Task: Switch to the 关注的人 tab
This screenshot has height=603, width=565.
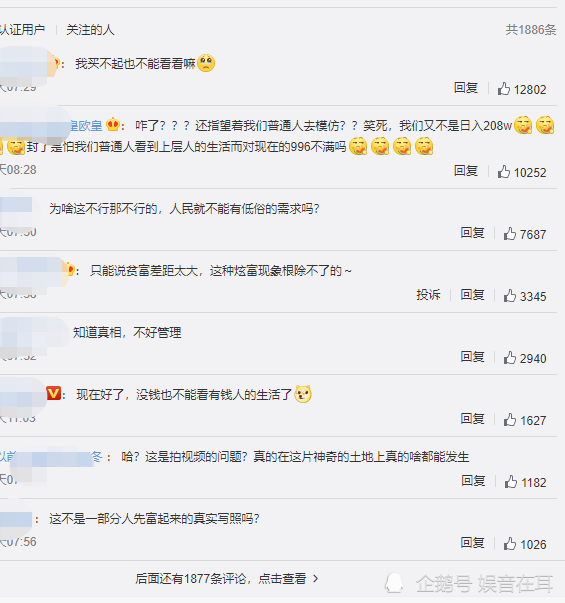Action: (90, 30)
